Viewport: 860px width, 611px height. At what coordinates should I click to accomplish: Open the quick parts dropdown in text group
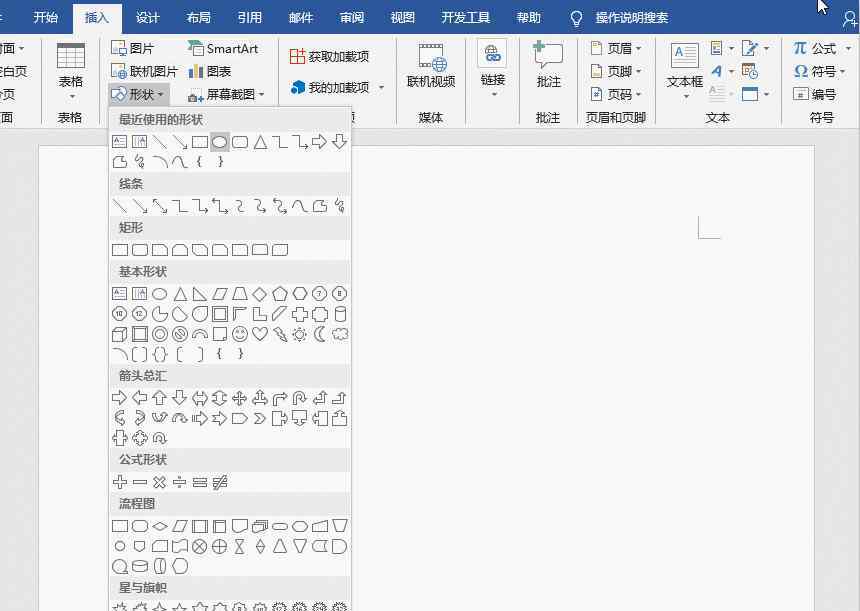tap(722, 49)
